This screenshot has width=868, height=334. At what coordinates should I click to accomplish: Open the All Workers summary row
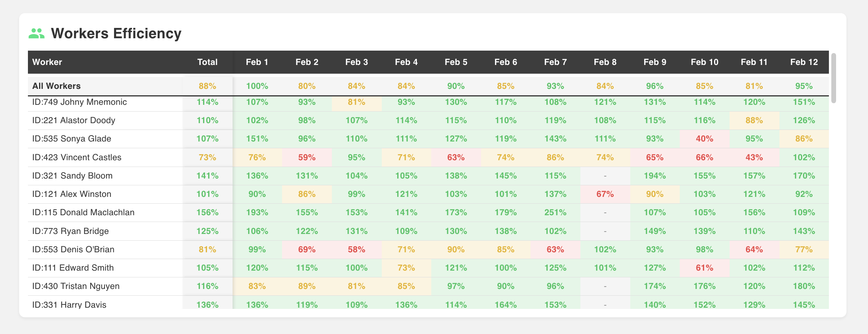pyautogui.click(x=57, y=86)
